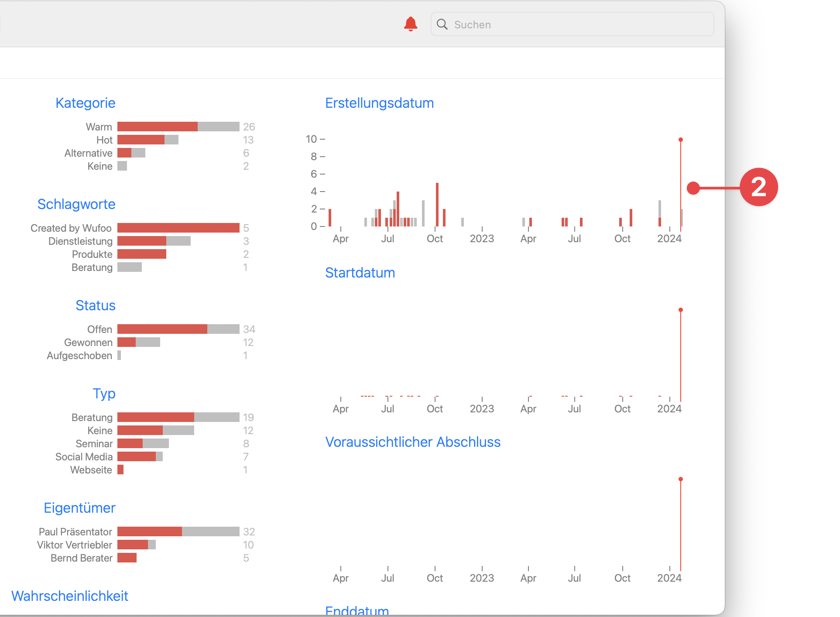
Task: Open the Eigentümer section heading
Action: (79, 508)
